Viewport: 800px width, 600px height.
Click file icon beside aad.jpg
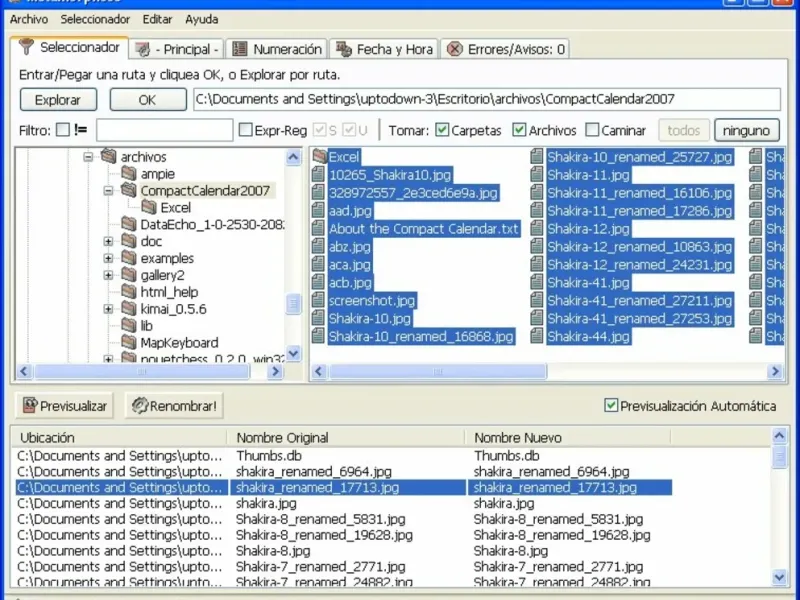coord(318,210)
